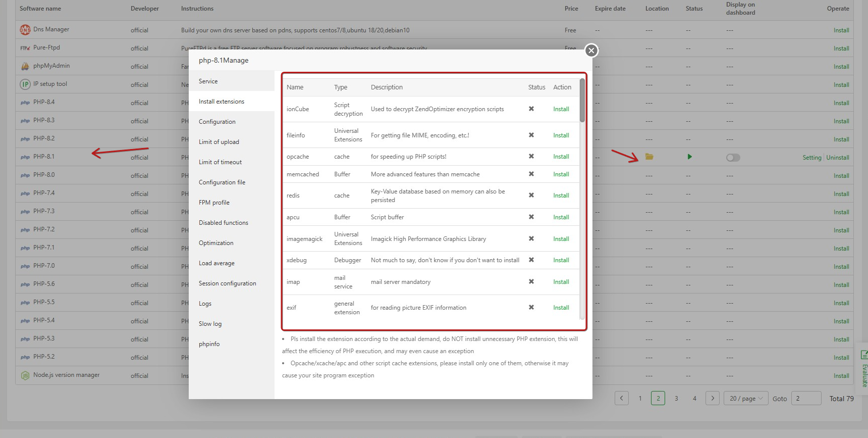
Task: Open the PHP-8.1 folder location icon
Action: [x=649, y=157]
